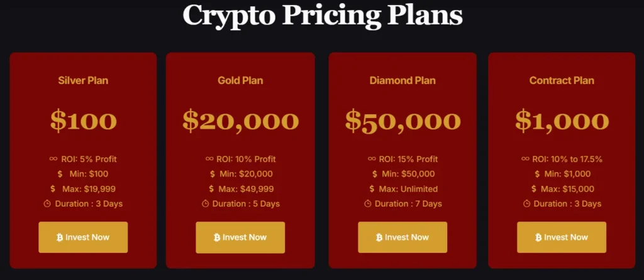Screen dimensions: 644x280
Task: Click the $1,000 Contract Plan price
Action: tap(562, 121)
